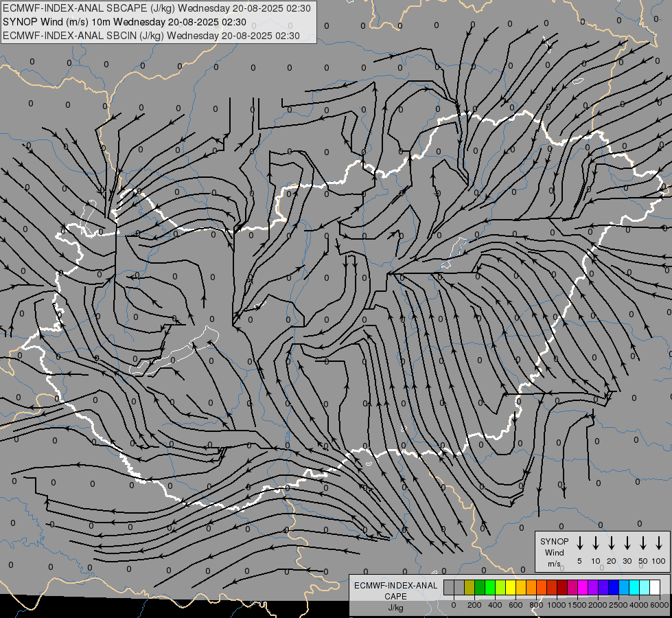Image resolution: width=672 pixels, height=618 pixels.
Task: Click the wind legend arrow above 10
Action: [596, 543]
